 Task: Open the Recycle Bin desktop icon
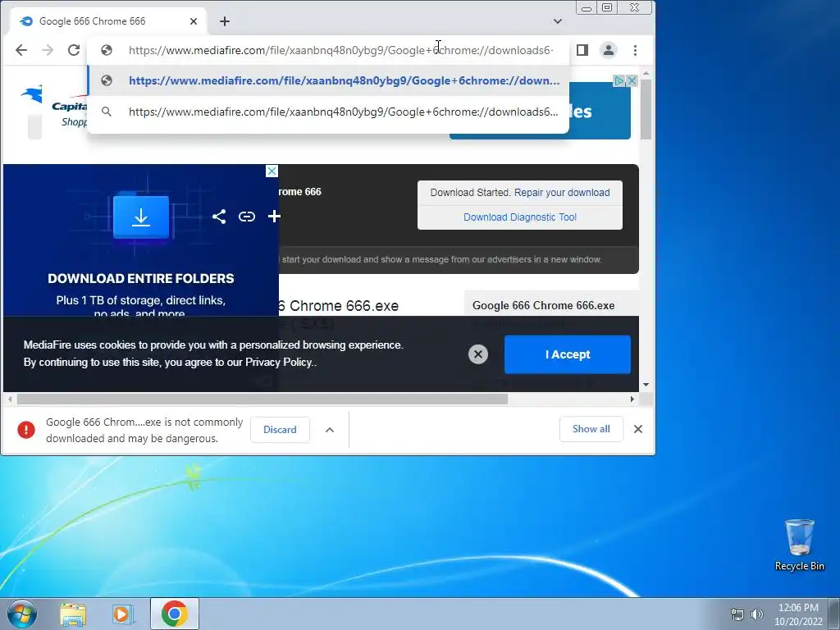click(x=799, y=545)
